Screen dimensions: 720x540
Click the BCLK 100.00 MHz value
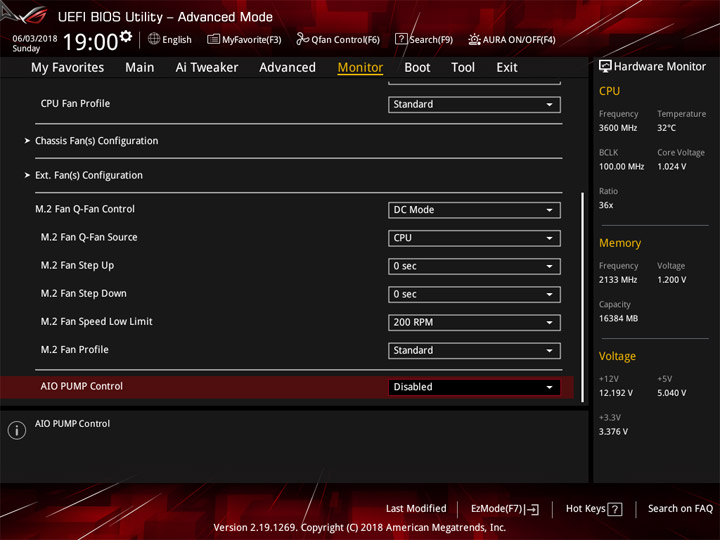[x=621, y=167]
